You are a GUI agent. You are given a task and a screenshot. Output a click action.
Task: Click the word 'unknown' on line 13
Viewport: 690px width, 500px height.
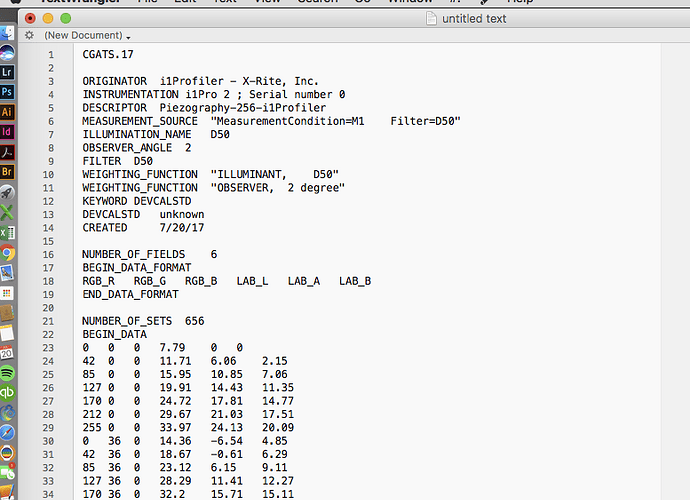(182, 214)
